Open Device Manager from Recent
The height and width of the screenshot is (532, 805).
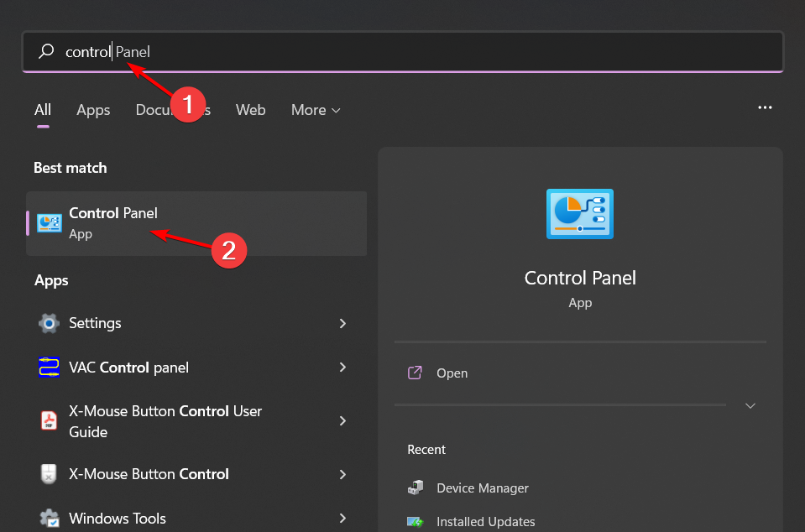click(482, 488)
